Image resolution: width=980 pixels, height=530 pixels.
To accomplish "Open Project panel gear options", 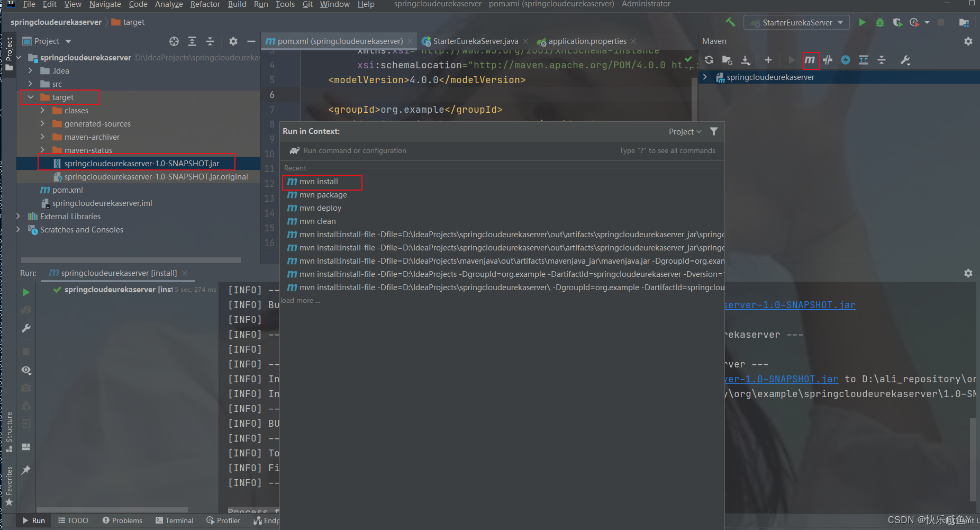I will [233, 41].
